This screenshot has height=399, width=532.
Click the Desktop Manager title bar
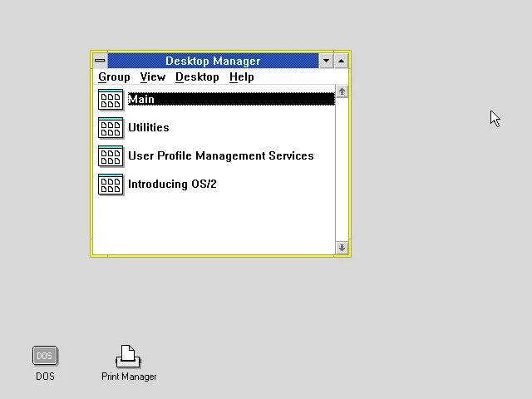tap(213, 61)
